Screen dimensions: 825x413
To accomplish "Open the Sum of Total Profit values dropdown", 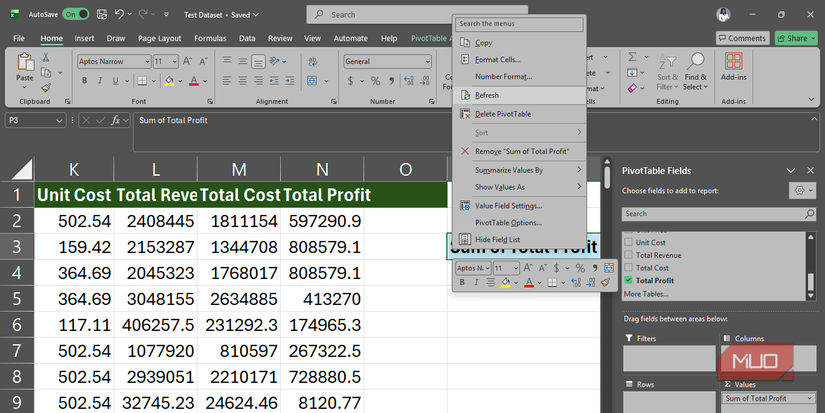I will 809,398.
